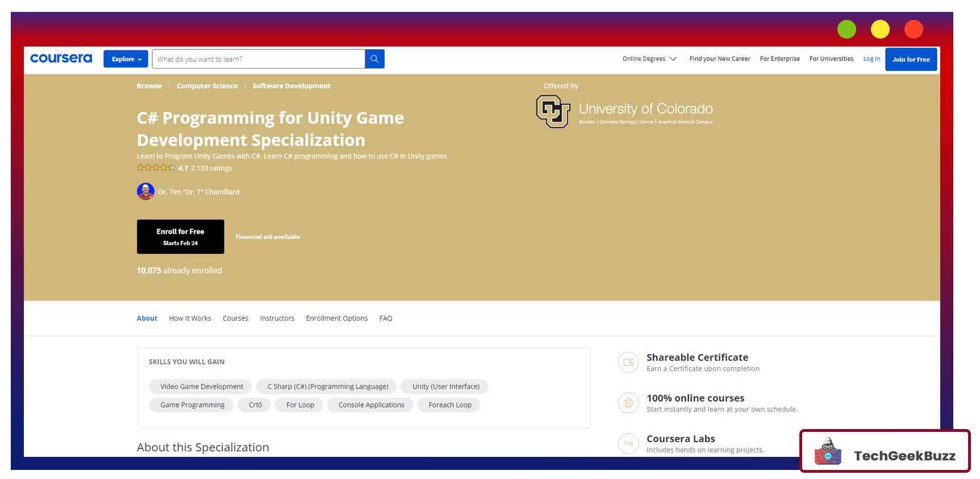
Task: Click the Shareable Certificate icon
Action: [628, 362]
